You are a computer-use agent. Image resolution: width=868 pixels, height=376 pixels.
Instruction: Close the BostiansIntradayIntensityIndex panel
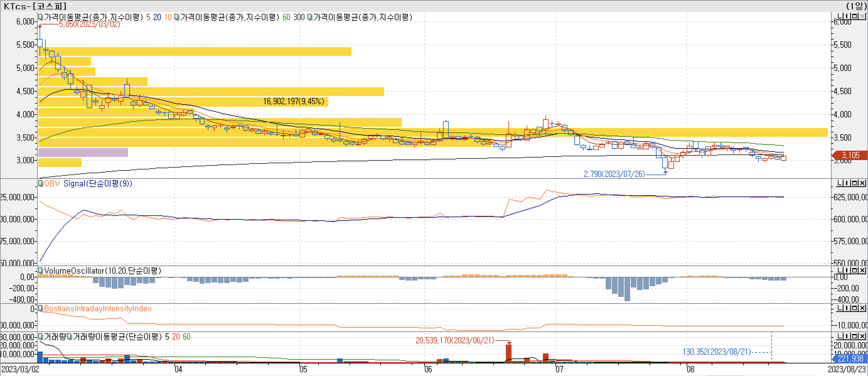[x=862, y=308]
